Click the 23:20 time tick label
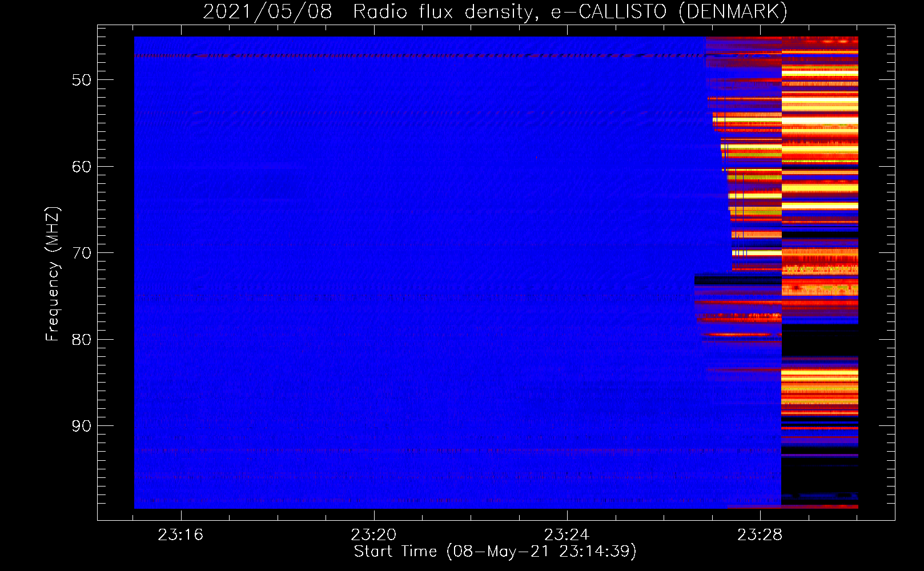The width and height of the screenshot is (924, 571). (373, 535)
